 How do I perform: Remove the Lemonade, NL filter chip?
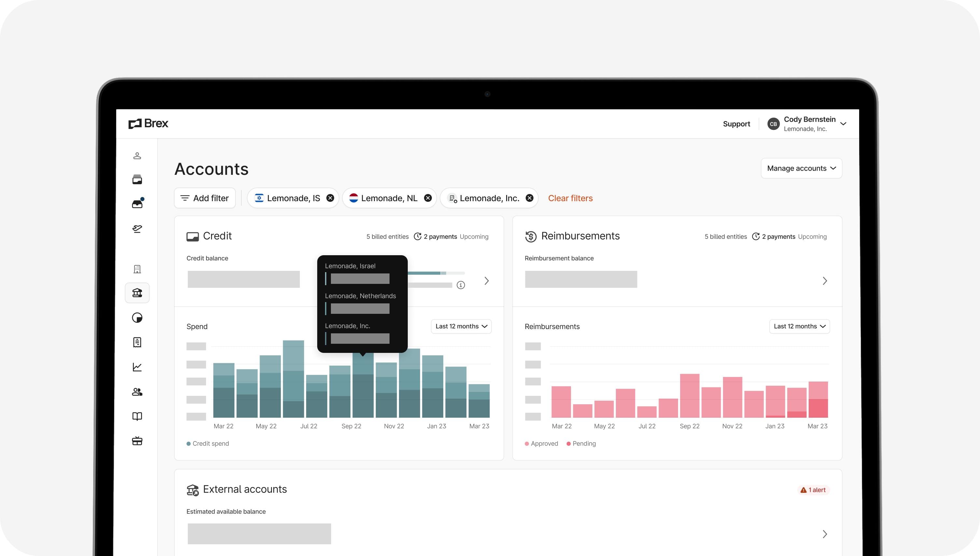click(428, 198)
